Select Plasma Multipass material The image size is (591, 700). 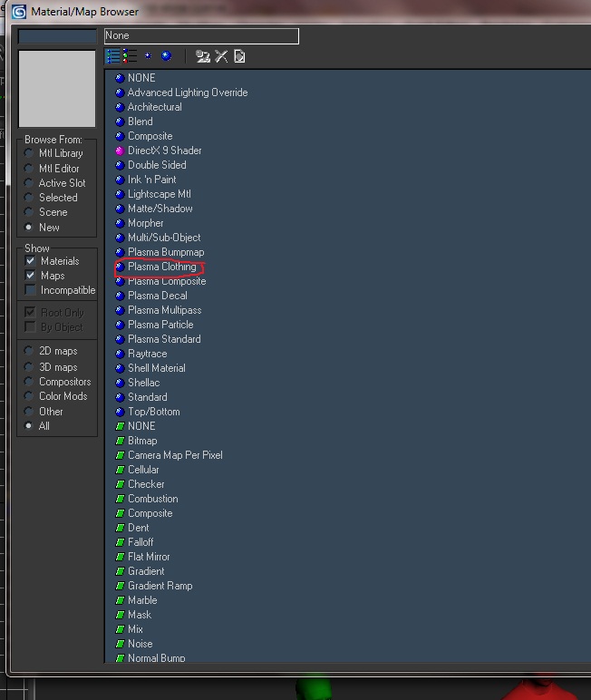[x=164, y=310]
